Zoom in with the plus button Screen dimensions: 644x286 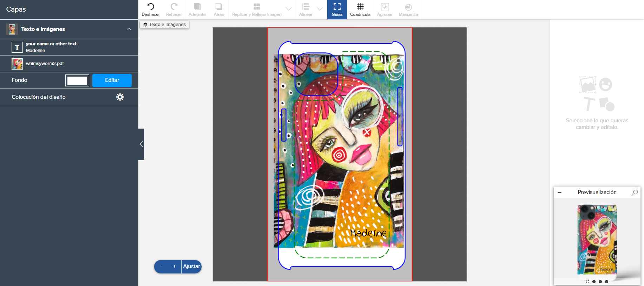point(175,266)
